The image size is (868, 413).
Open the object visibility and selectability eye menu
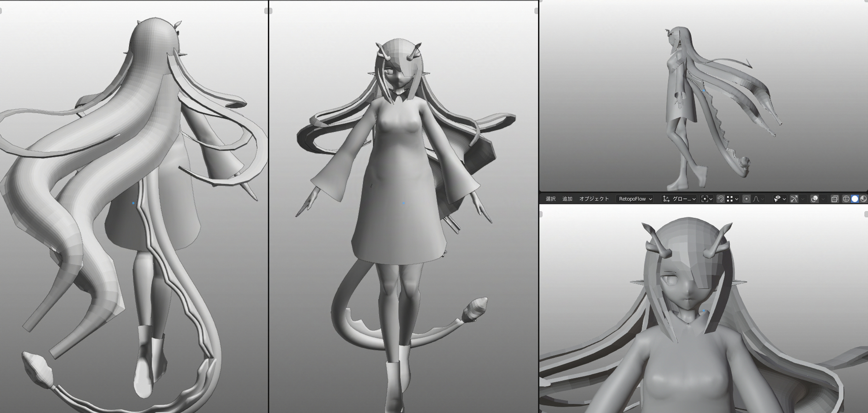(x=779, y=199)
